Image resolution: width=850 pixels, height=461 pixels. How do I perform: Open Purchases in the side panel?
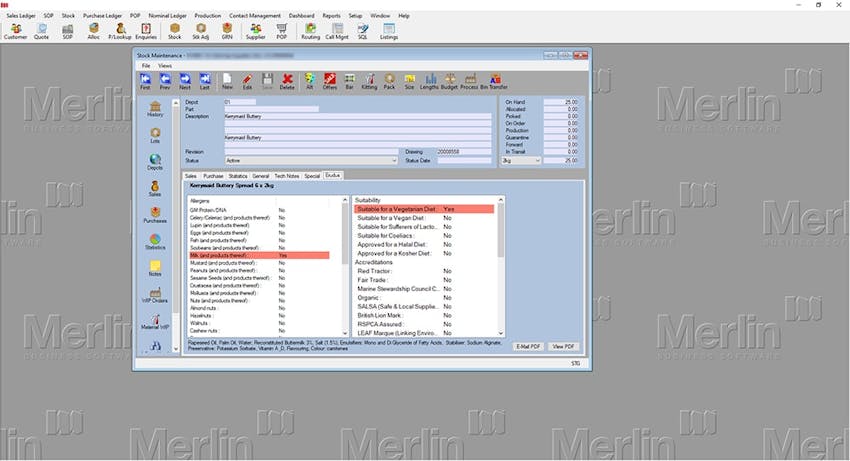(155, 215)
